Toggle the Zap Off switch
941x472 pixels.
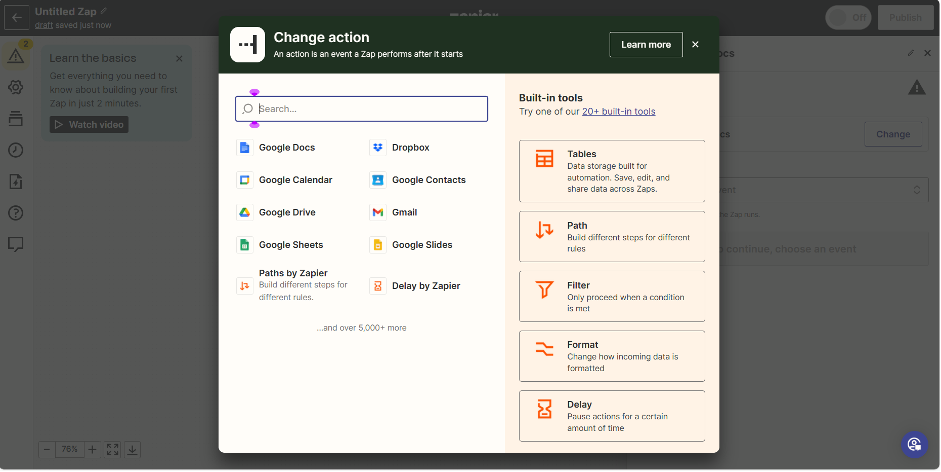(848, 17)
